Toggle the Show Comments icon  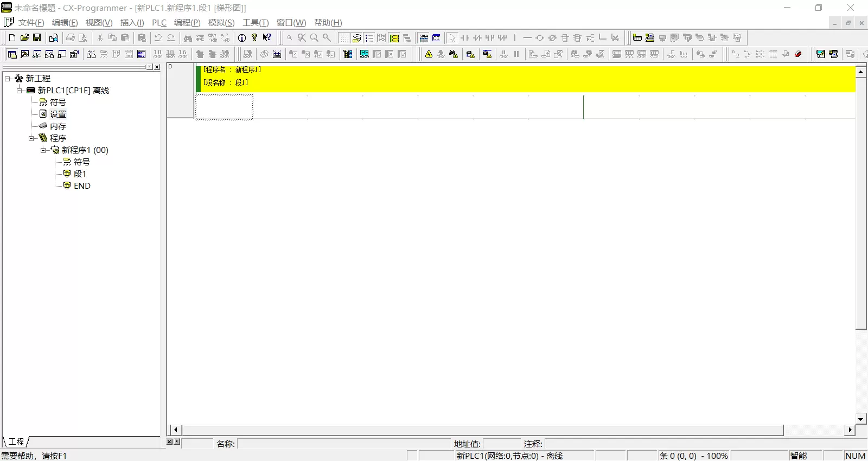357,37
